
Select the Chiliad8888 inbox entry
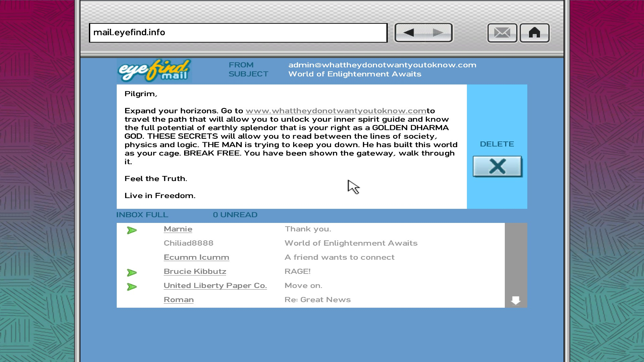(188, 243)
